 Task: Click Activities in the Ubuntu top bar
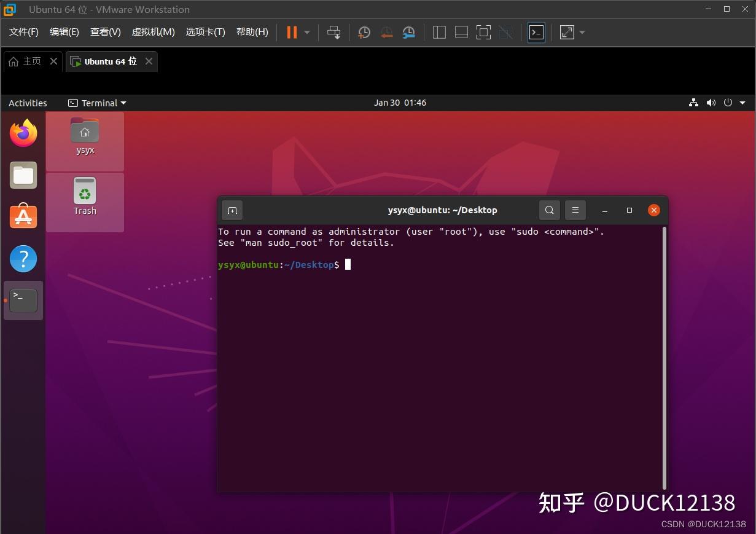coord(27,103)
